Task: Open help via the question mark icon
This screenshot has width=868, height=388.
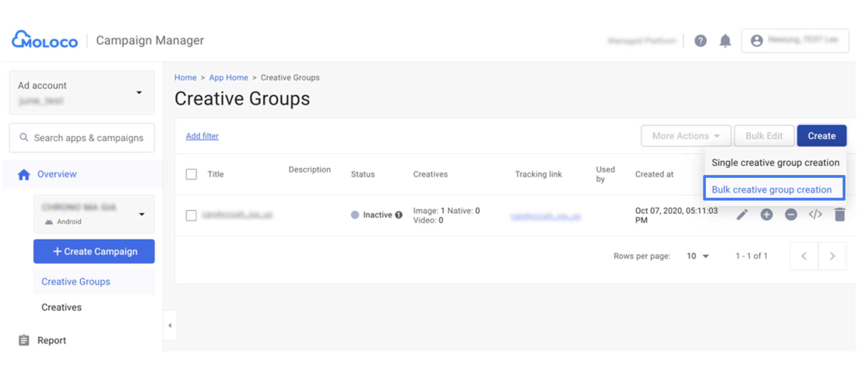Action: click(701, 40)
